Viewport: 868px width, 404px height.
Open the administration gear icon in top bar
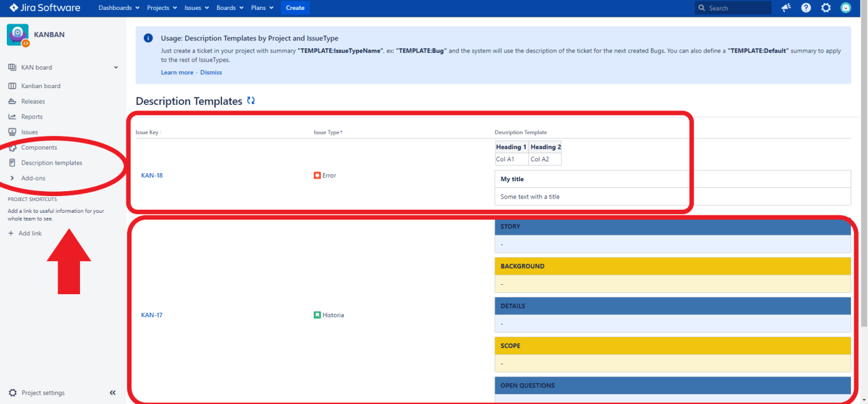pos(826,8)
